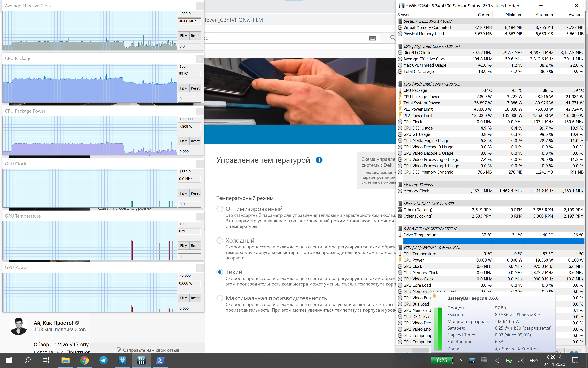Click the Drive Temperature thermometer icon
Screen dimensions: 588x368
pos(400,235)
